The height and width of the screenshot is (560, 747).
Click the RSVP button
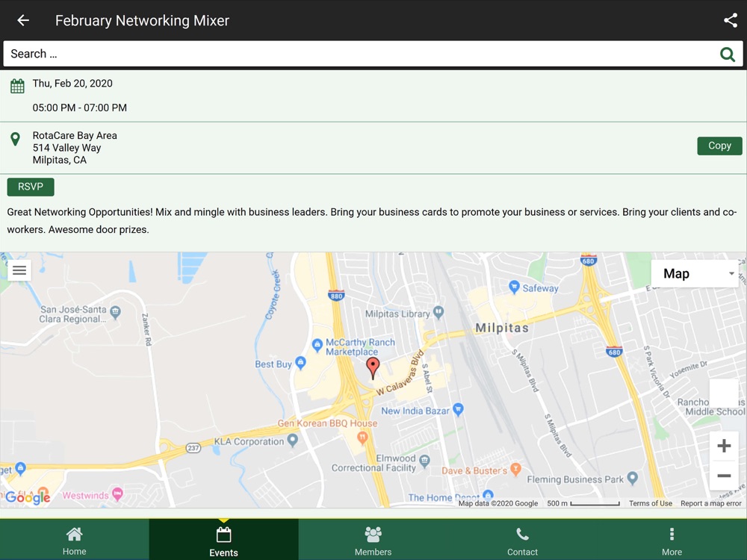click(x=31, y=187)
